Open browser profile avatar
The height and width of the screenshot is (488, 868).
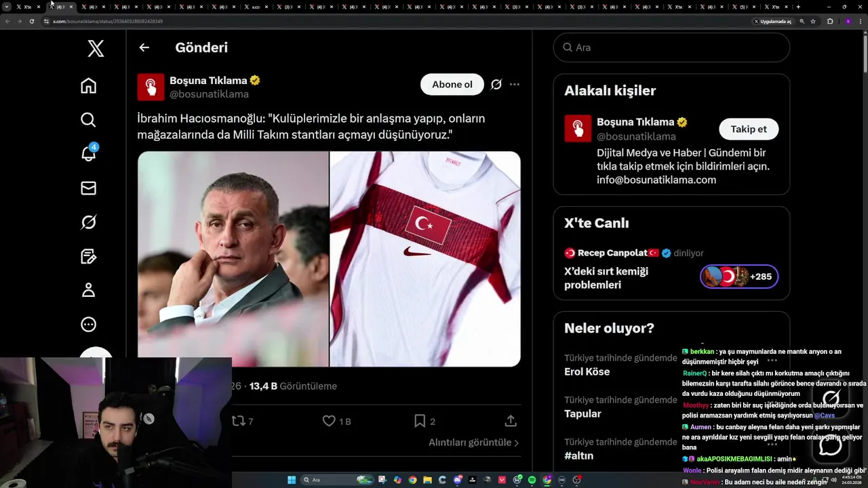click(x=848, y=21)
